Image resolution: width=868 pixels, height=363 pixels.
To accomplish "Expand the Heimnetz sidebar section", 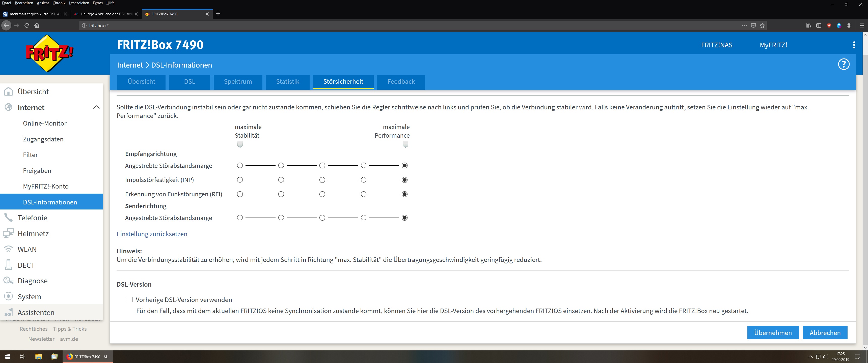I will (x=33, y=233).
